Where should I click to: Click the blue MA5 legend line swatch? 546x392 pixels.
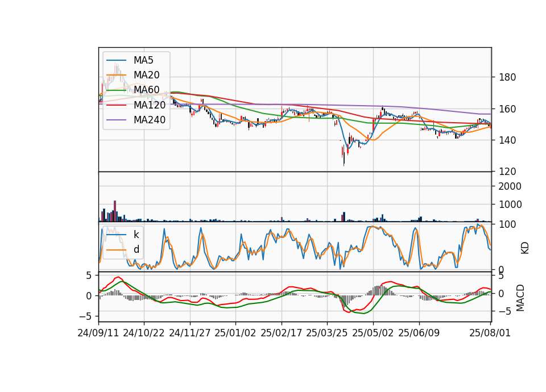tap(116, 60)
